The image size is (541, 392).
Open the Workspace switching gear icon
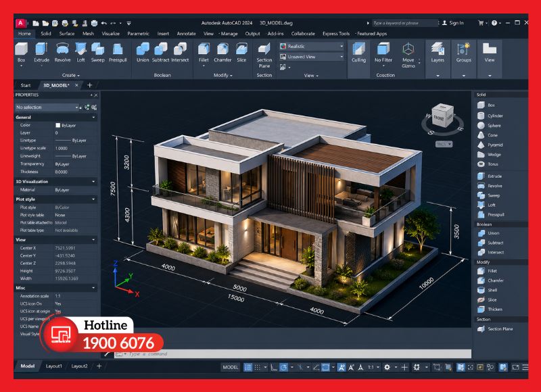387,367
